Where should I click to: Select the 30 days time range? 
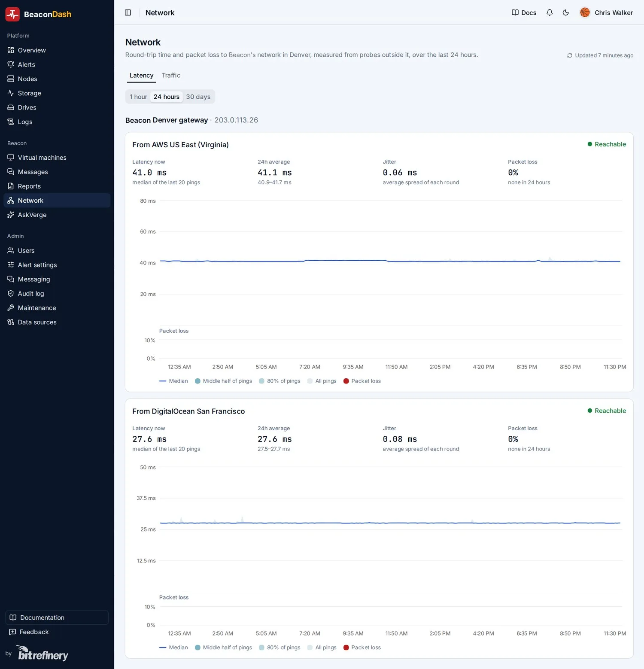198,97
